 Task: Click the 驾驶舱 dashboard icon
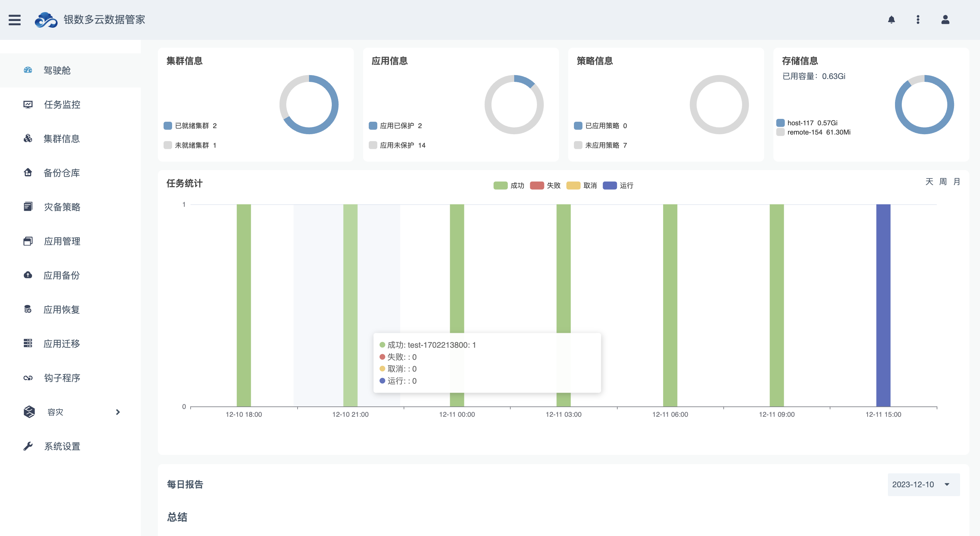(28, 70)
